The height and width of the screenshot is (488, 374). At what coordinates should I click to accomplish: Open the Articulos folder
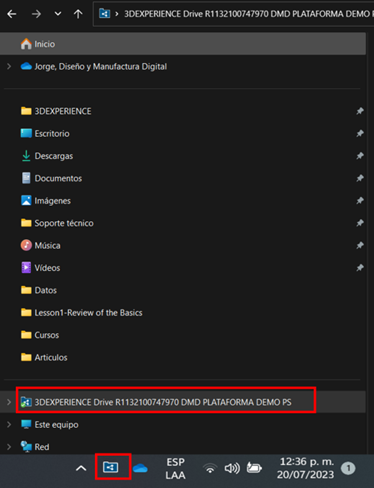pyautogui.click(x=51, y=357)
